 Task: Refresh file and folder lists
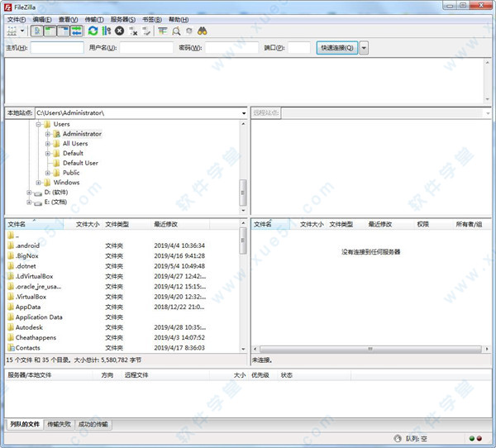(93, 31)
